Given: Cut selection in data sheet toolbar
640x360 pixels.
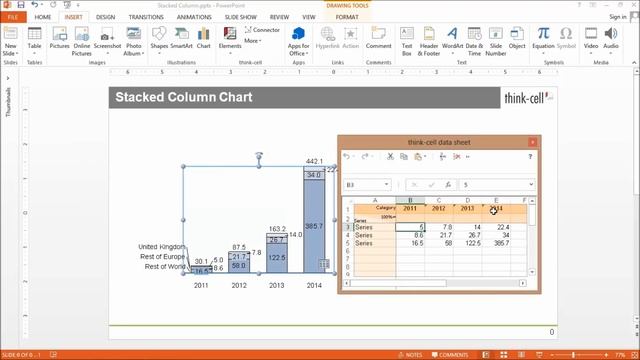Looking at the screenshot, I should [390, 157].
